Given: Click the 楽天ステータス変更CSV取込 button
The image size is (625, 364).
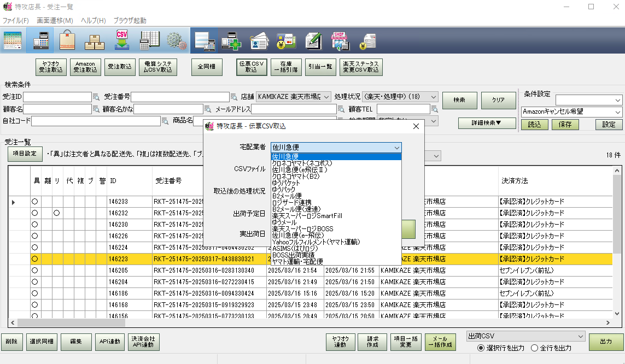Looking at the screenshot, I should tap(361, 67).
